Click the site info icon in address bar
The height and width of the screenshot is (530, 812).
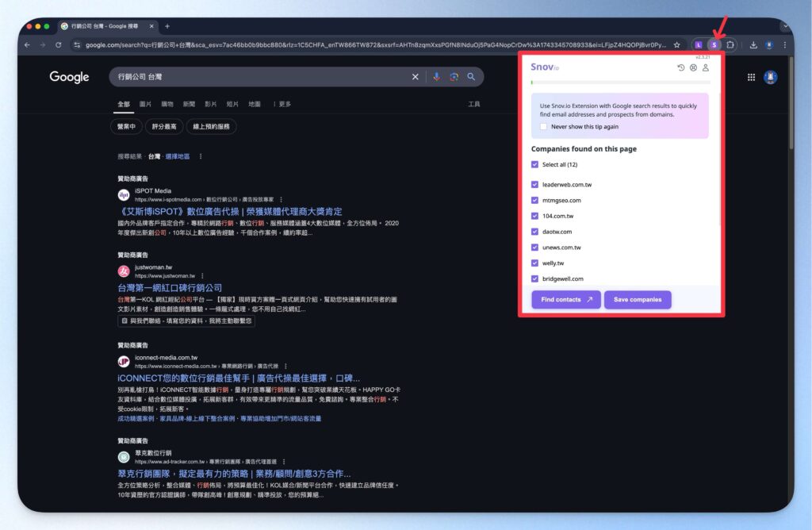click(x=77, y=45)
